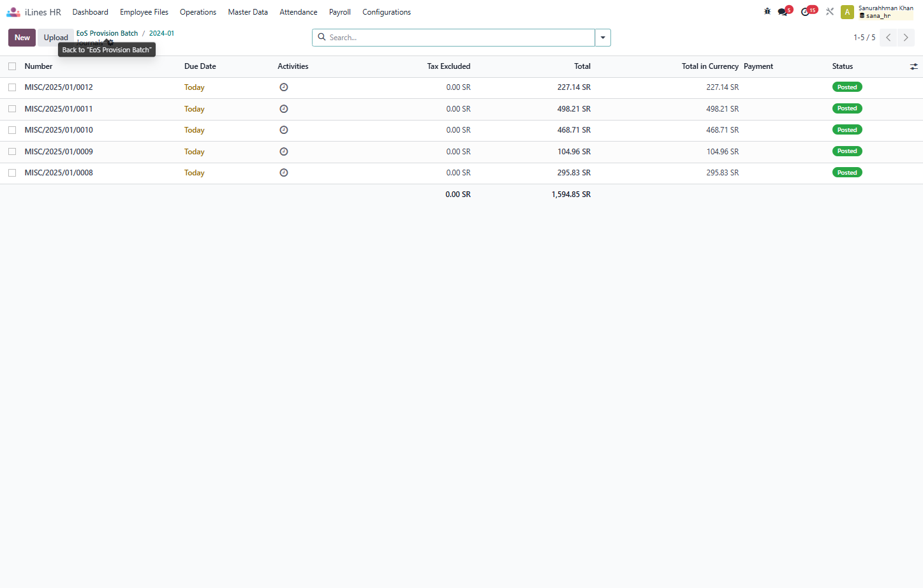This screenshot has height=588, width=923.
Task: Open the Configurations menu
Action: pyautogui.click(x=387, y=12)
